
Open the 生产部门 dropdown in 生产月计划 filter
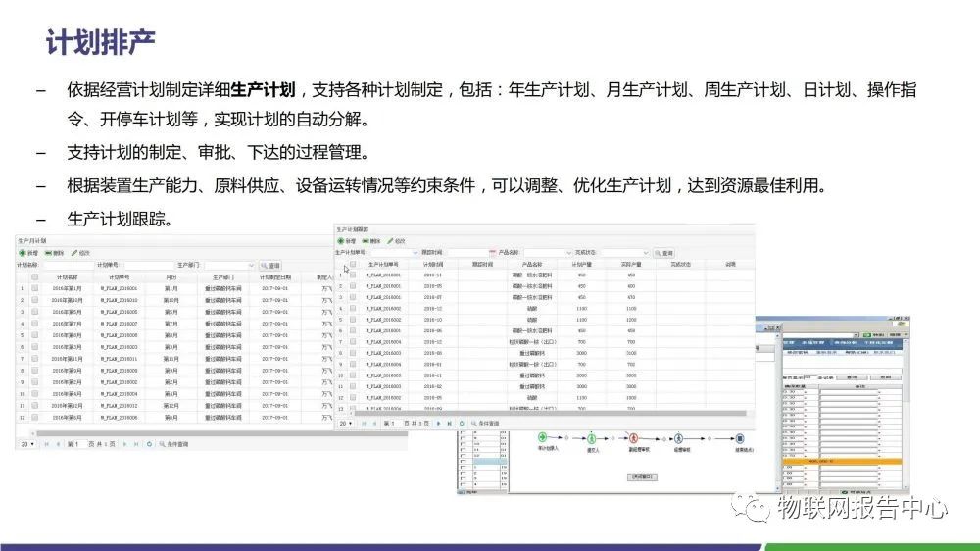pos(251,265)
